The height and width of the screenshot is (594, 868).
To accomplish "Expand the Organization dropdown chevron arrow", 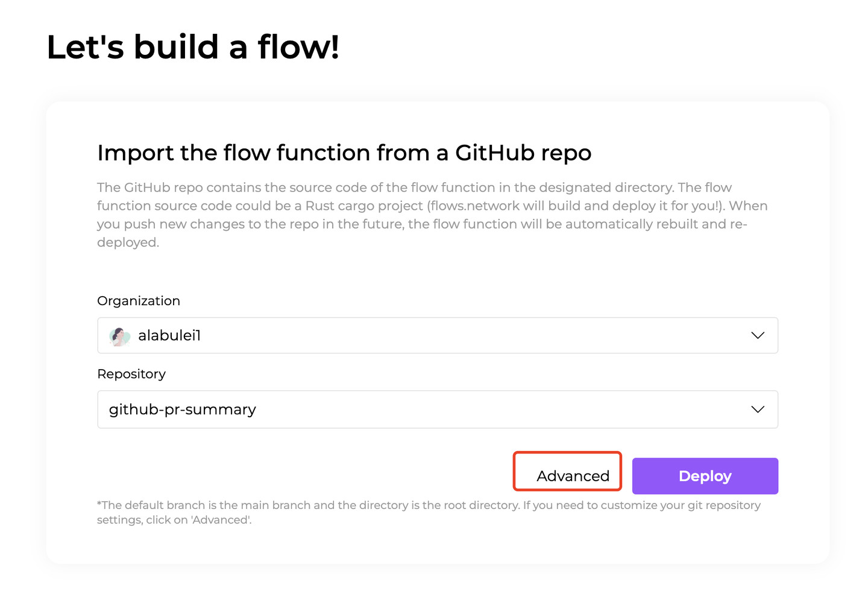I will pos(758,335).
